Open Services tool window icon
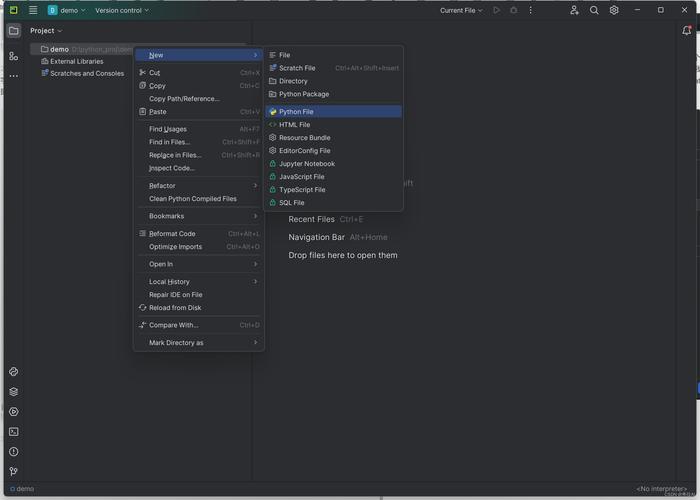Image resolution: width=700 pixels, height=500 pixels. point(14,412)
